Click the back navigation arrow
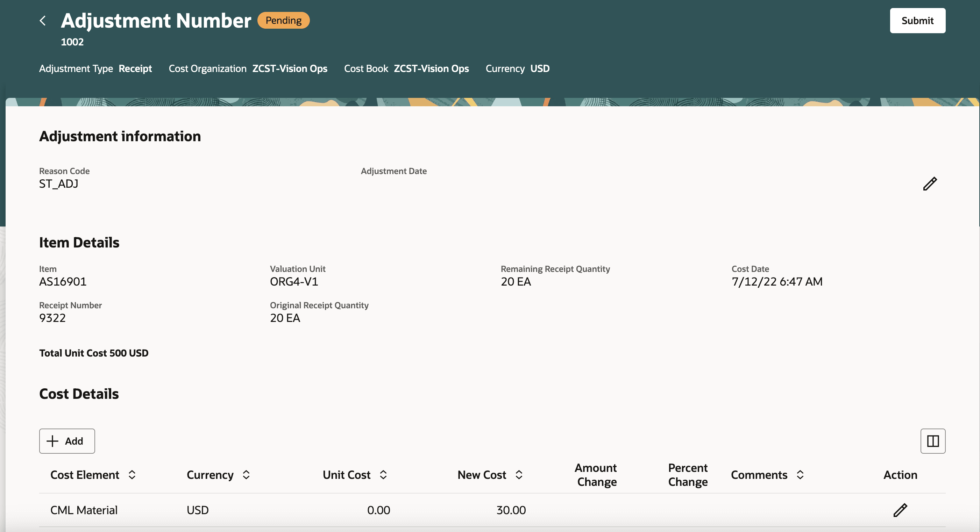Viewport: 980px width, 532px height. (x=43, y=21)
